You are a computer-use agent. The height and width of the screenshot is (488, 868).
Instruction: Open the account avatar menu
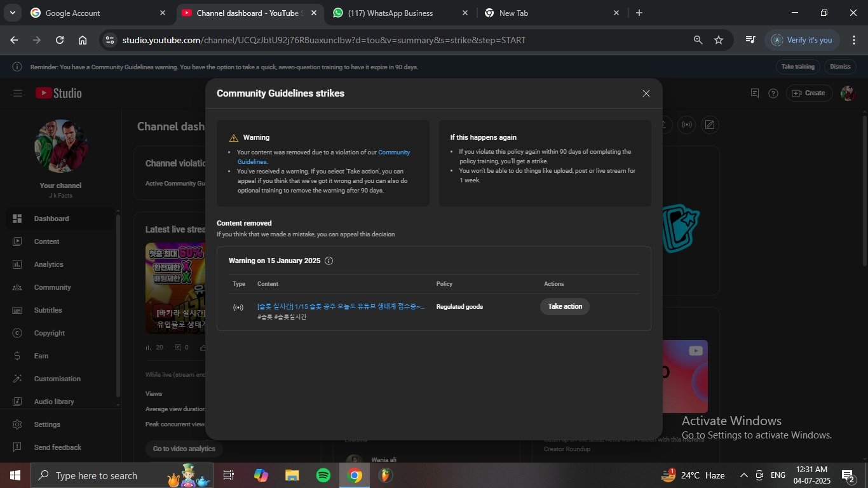pos(848,93)
